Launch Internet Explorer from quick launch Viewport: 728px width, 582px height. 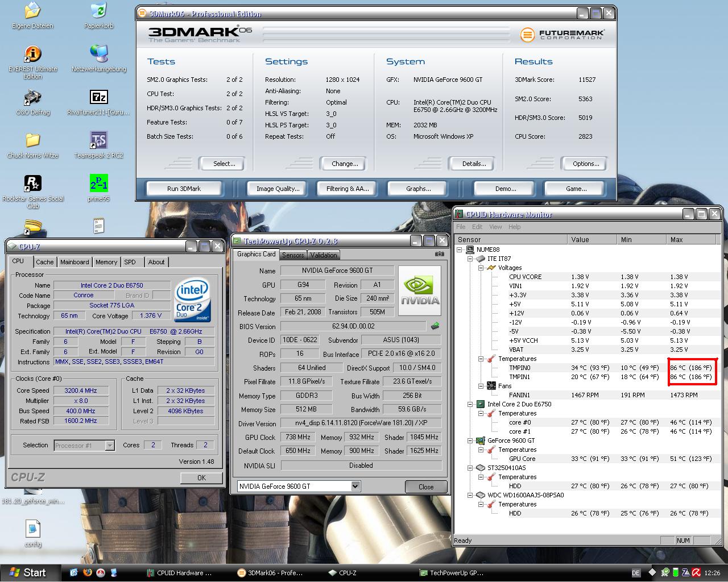click(x=74, y=572)
